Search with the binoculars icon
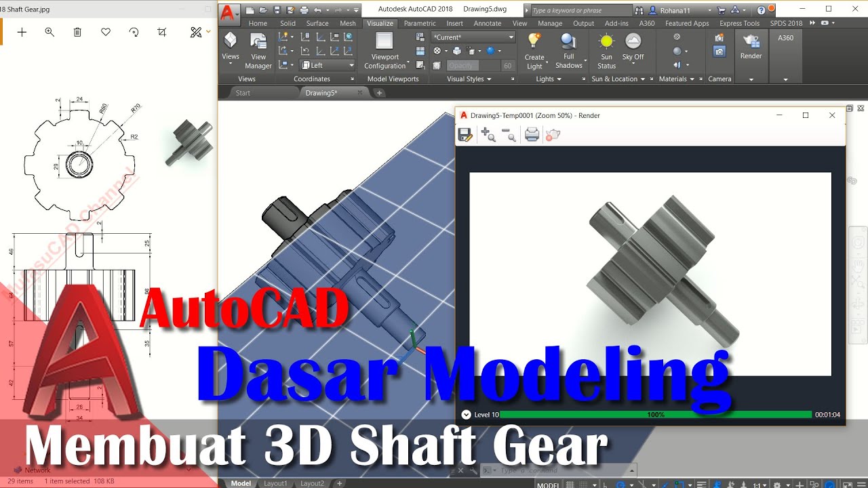This screenshot has height=488, width=868. (x=639, y=10)
